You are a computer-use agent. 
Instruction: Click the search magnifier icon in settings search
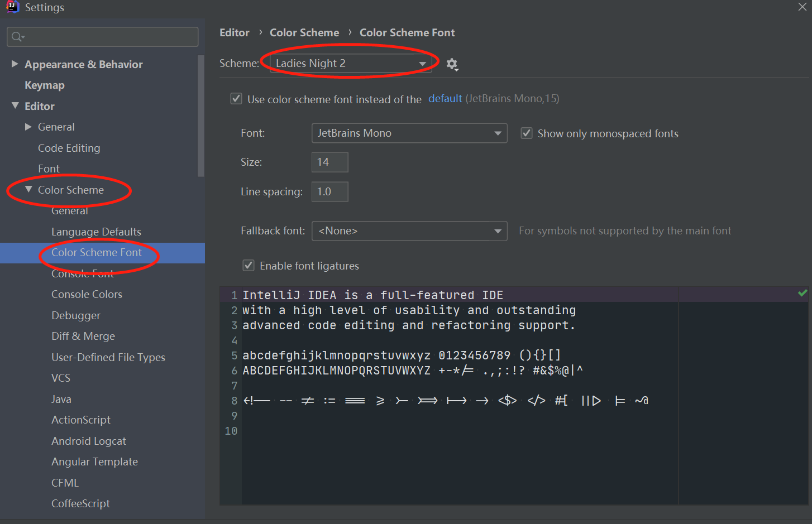[x=18, y=37]
